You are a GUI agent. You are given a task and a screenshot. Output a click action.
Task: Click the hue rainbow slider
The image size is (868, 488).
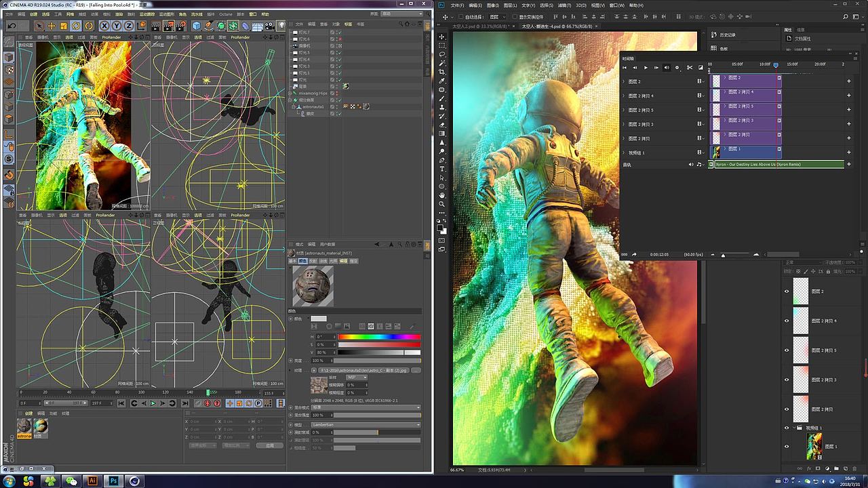[379, 337]
